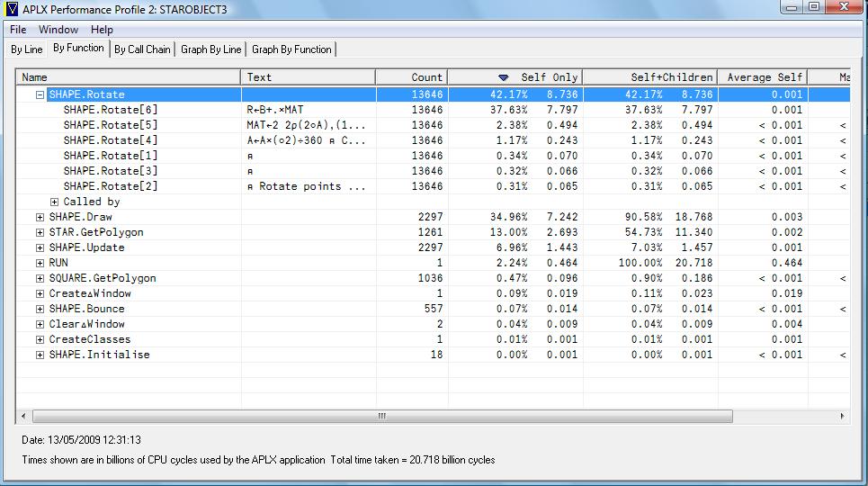
Task: Switch to the By Line tab
Action: (26, 49)
